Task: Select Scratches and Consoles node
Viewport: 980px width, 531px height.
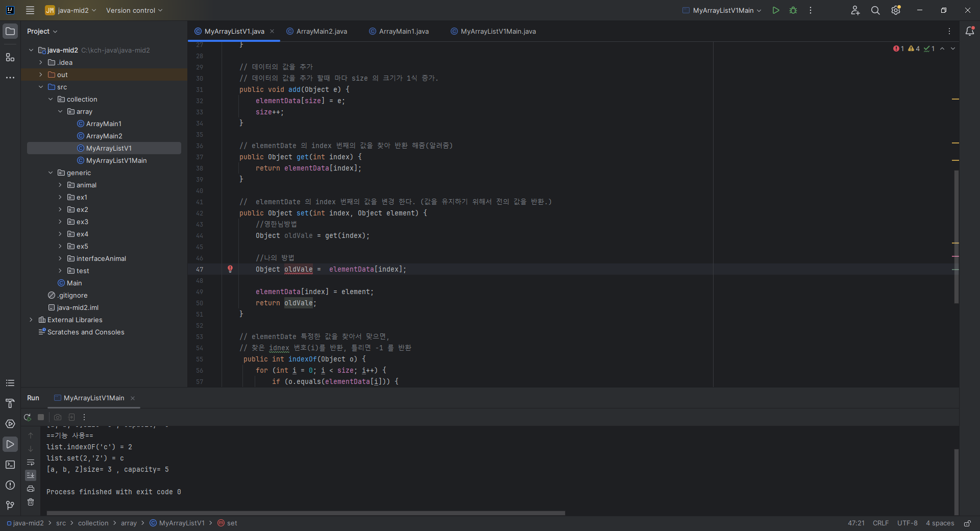Action: [86, 332]
